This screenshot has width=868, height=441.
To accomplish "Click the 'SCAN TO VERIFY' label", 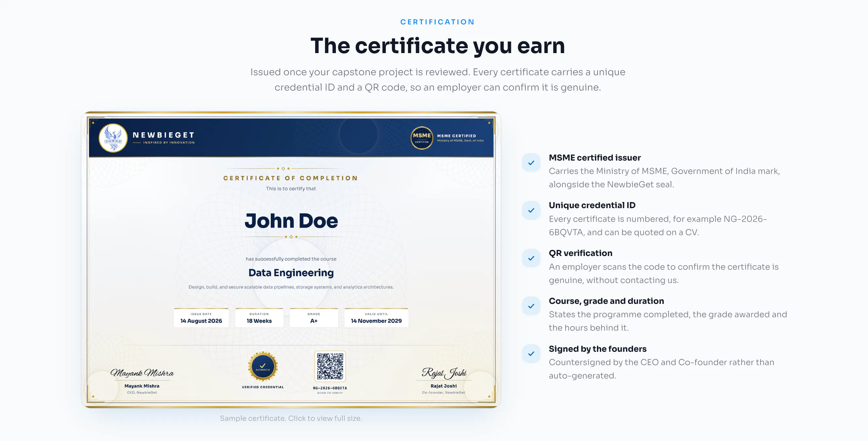I will tap(330, 393).
